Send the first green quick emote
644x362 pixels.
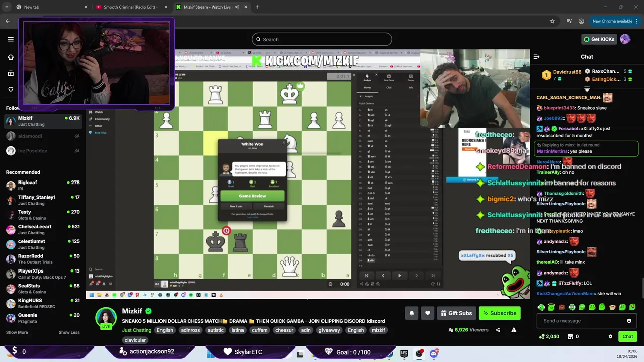pyautogui.click(x=541, y=307)
